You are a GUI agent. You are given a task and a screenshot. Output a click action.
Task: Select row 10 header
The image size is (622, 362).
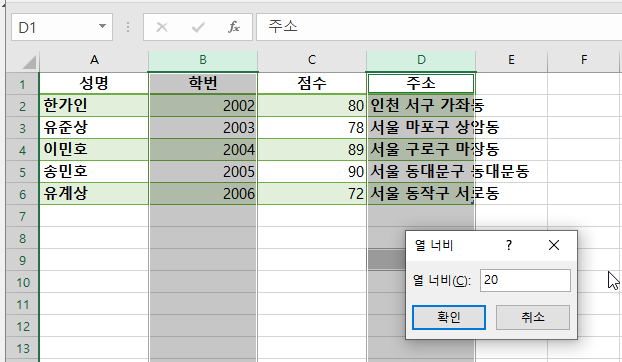pyautogui.click(x=23, y=282)
